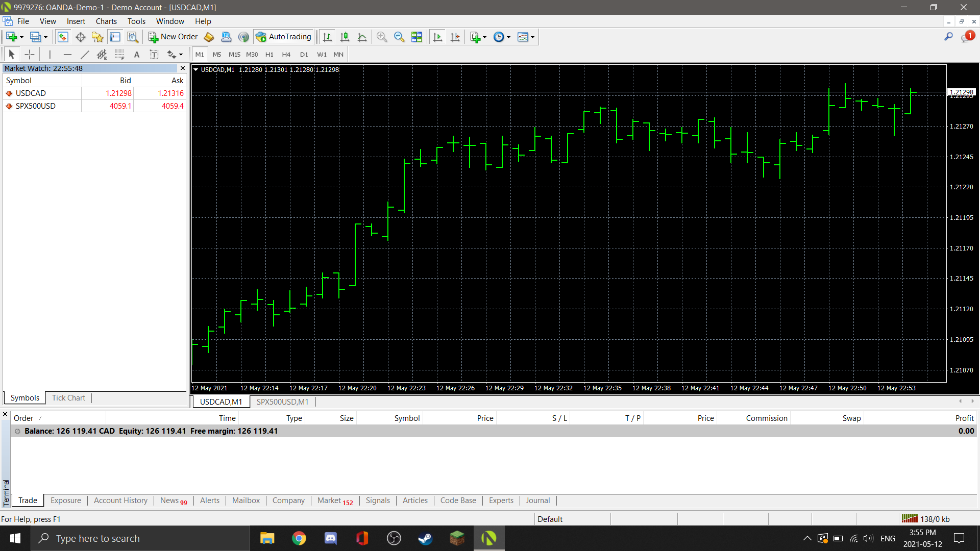Click the New Order button

[173, 37]
